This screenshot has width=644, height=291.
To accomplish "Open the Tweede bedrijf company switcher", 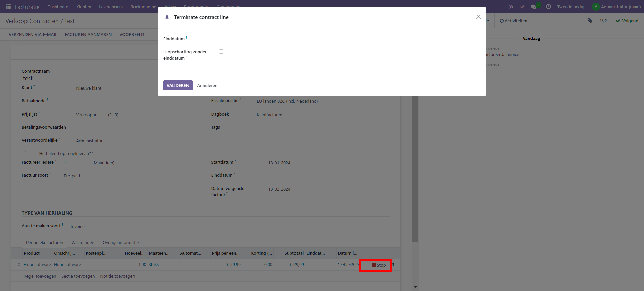I will coord(571,7).
